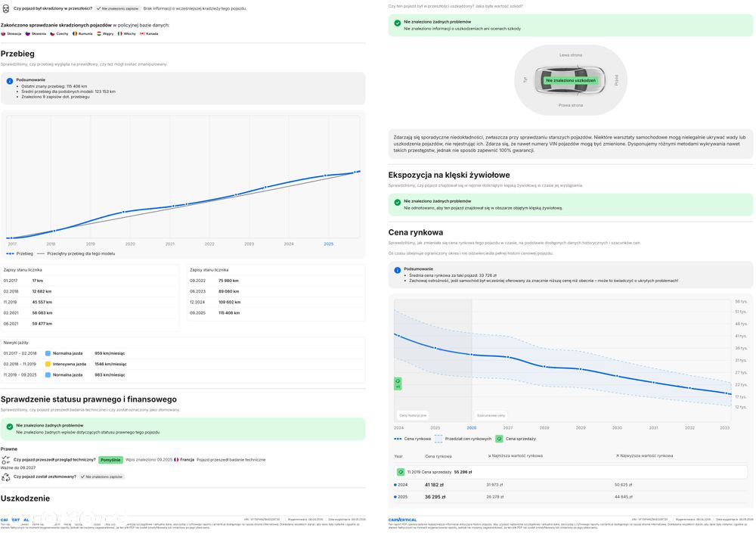The height and width of the screenshot is (534, 756).
Task: Click the 'Najniższa wartość rynkowa' column header
Action: point(515,456)
